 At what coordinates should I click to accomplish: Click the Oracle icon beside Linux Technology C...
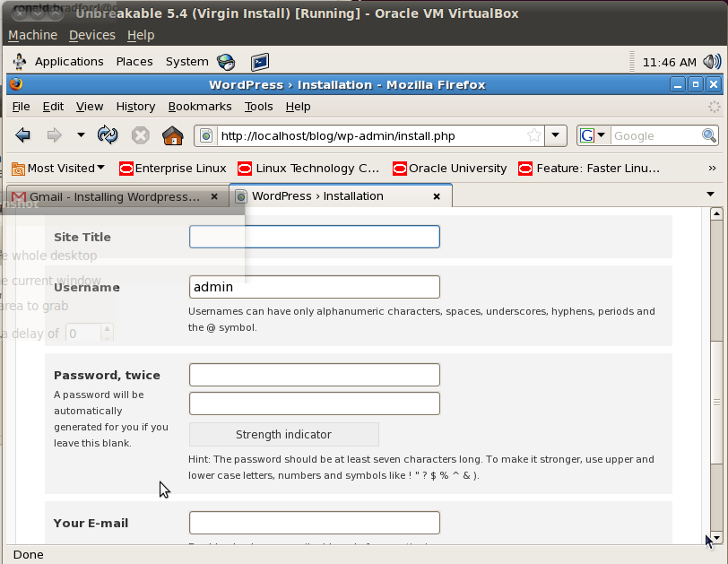point(245,169)
